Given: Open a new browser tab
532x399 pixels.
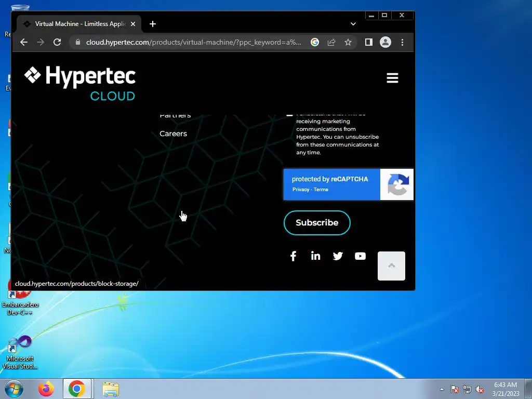Looking at the screenshot, I should click(x=153, y=24).
